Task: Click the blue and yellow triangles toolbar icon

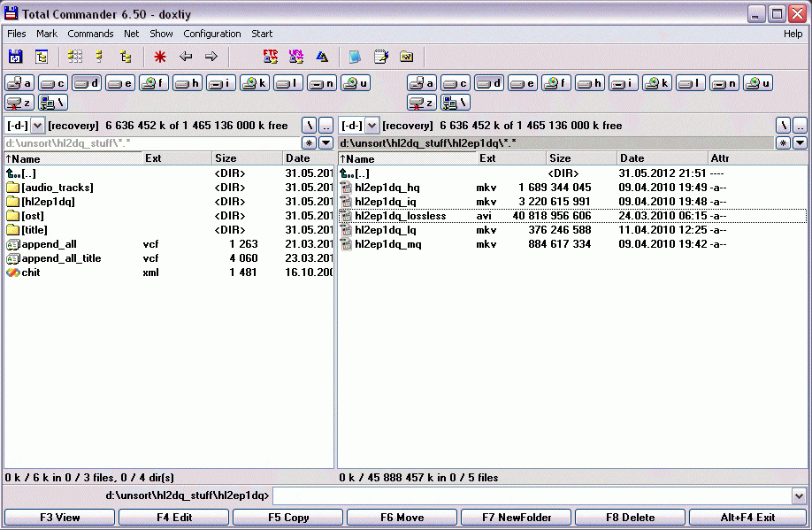Action: 322,57
